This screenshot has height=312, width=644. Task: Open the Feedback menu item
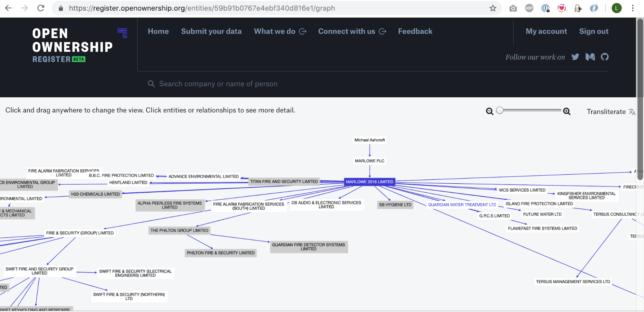(x=415, y=31)
